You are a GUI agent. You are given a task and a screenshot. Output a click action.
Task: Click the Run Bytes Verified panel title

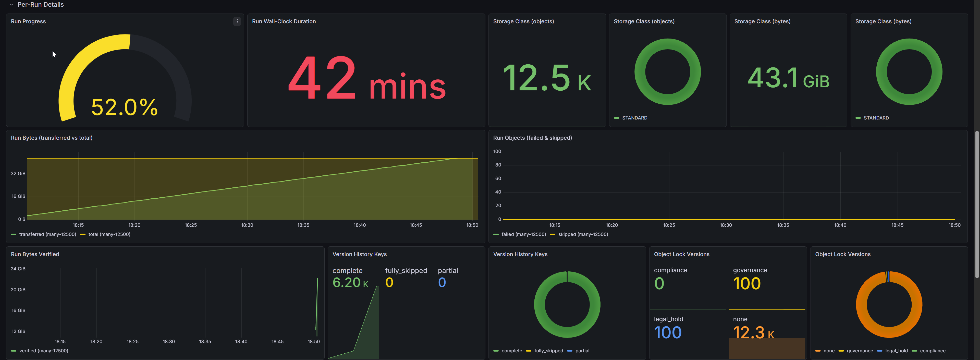(35, 254)
